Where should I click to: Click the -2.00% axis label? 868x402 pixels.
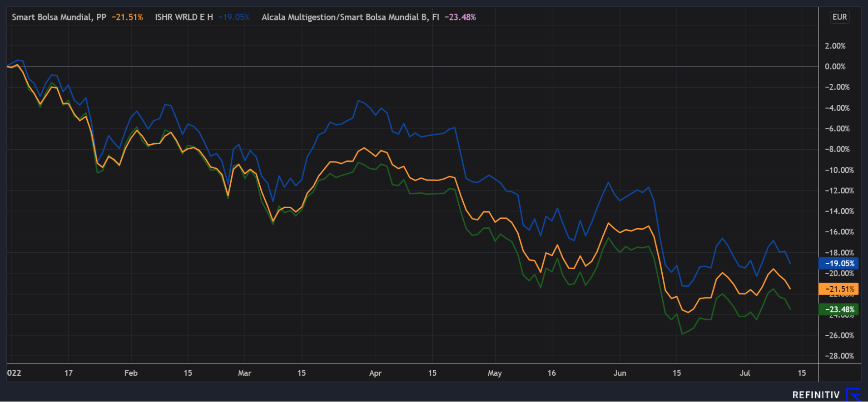click(x=837, y=87)
